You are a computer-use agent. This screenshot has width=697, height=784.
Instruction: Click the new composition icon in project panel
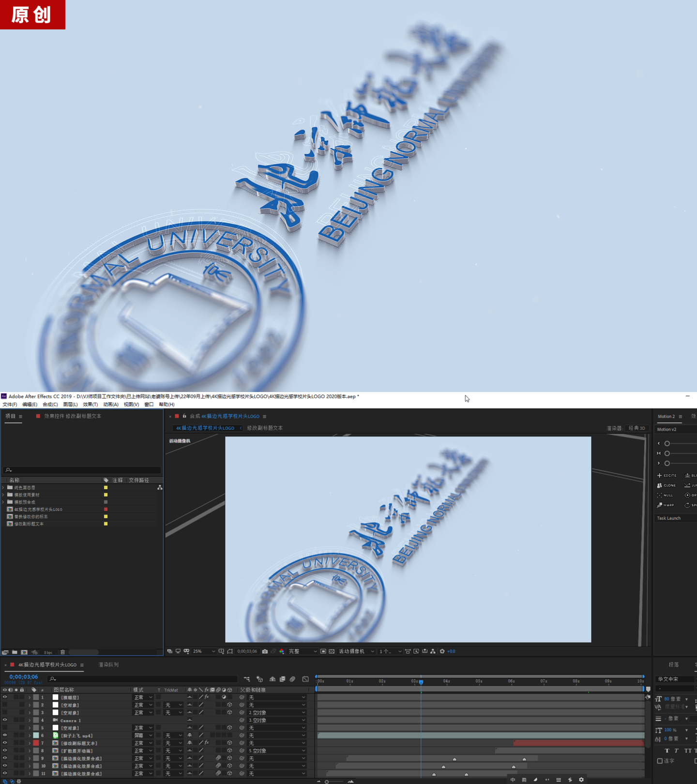pos(24,652)
